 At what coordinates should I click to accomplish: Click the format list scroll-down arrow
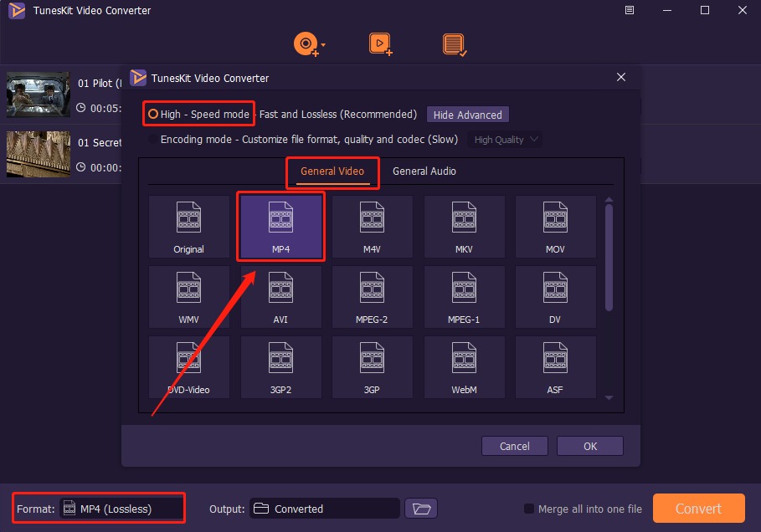coord(609,397)
